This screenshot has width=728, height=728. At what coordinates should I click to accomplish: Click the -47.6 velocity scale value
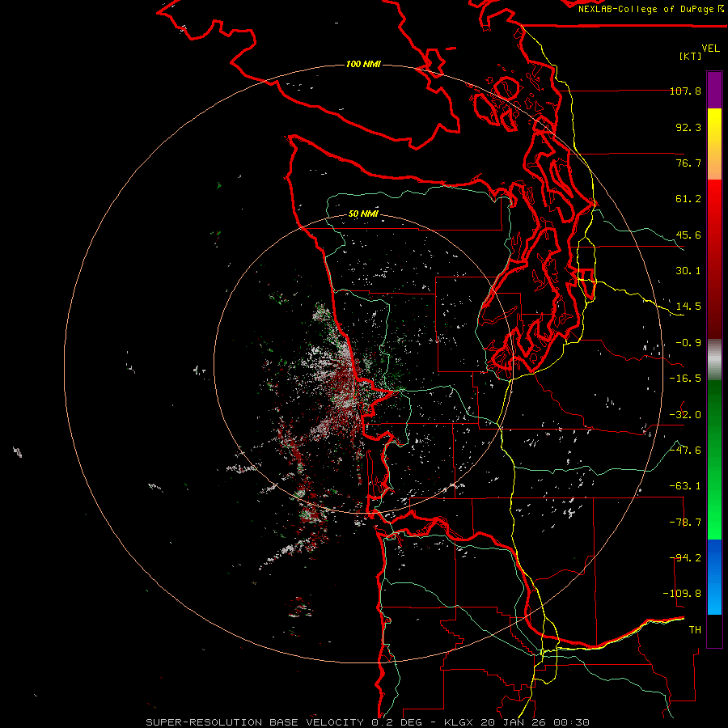[685, 451]
